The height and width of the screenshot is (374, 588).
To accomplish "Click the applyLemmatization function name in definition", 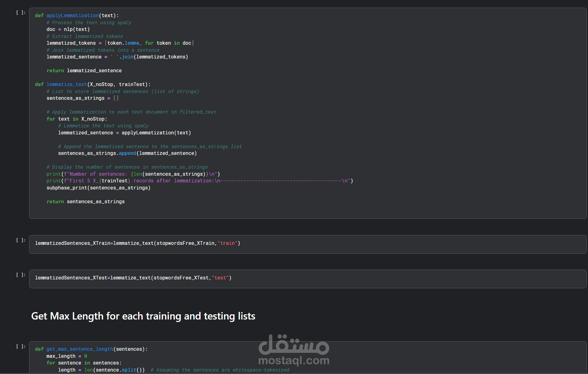I will pos(73,16).
